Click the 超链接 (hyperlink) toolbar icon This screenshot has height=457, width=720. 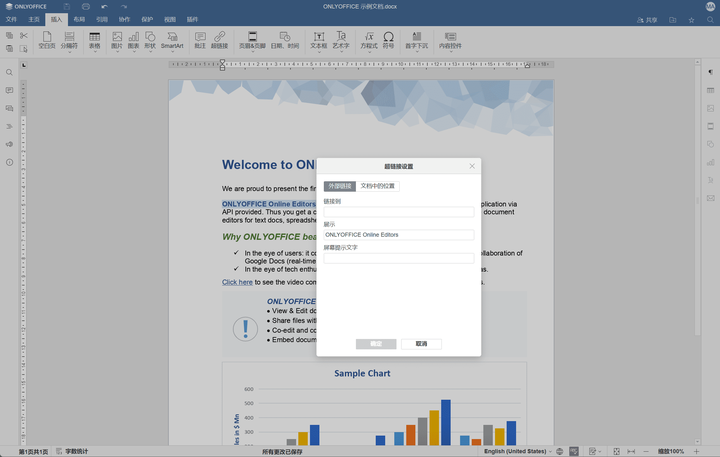pos(219,40)
